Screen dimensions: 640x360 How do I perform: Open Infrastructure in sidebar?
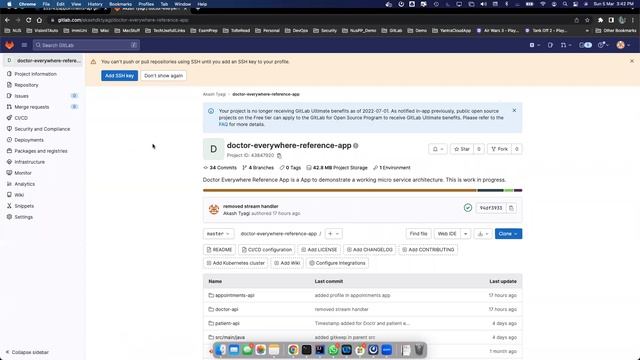tap(30, 162)
